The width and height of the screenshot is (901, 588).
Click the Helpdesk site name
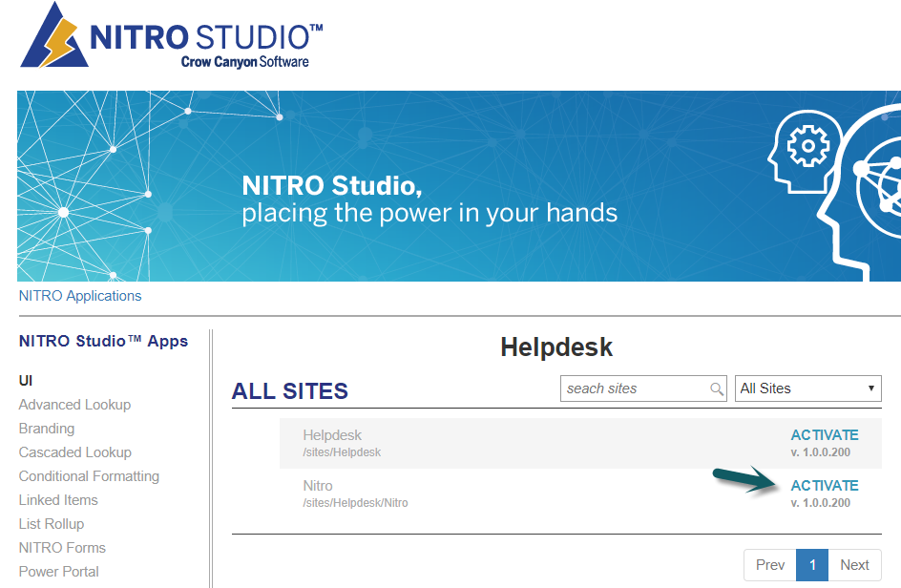pos(332,435)
